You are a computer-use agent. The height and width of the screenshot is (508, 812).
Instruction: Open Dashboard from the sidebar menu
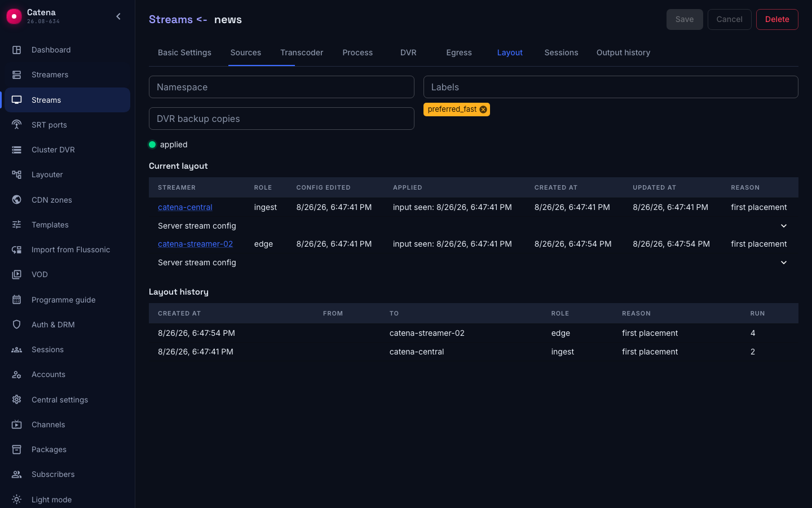point(67,50)
